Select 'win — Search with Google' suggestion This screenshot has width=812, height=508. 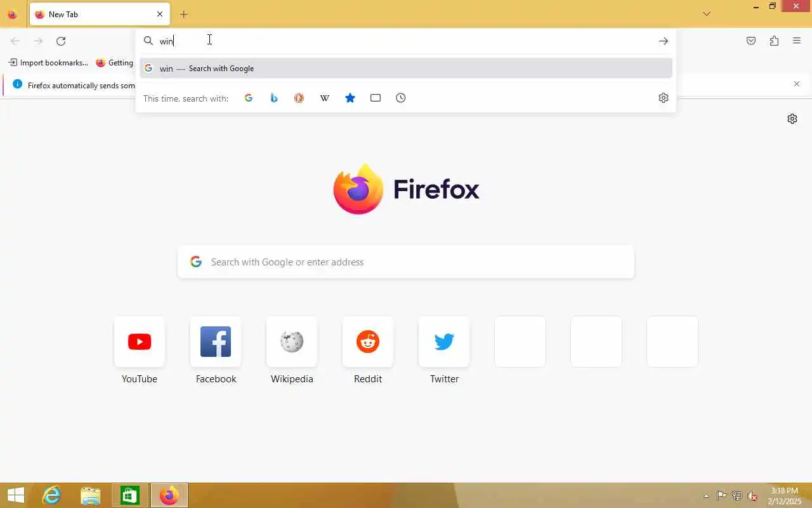coord(406,69)
